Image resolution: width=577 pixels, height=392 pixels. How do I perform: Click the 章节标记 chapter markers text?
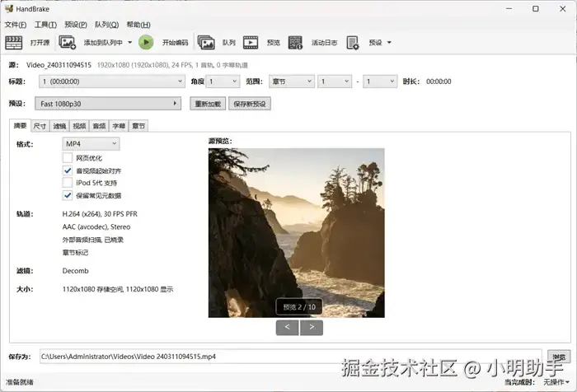pyautogui.click(x=76, y=253)
